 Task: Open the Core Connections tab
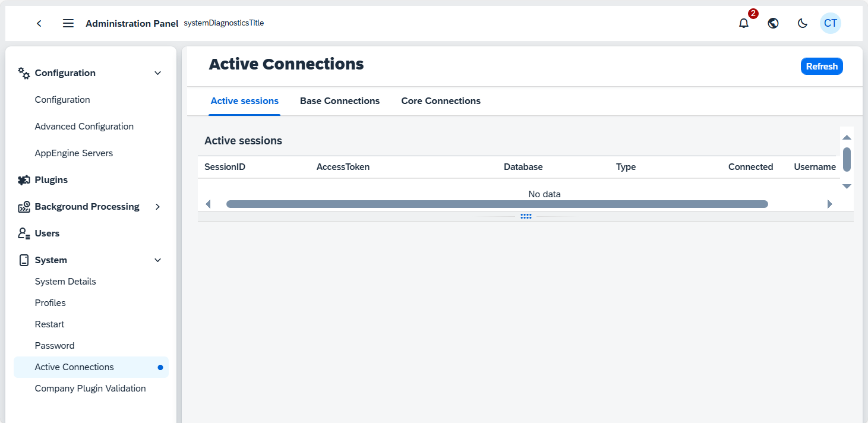[x=440, y=100]
